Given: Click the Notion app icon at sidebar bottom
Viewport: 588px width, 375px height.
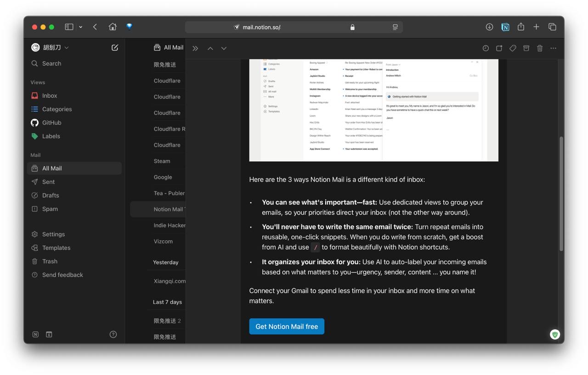Looking at the screenshot, I should [x=35, y=335].
